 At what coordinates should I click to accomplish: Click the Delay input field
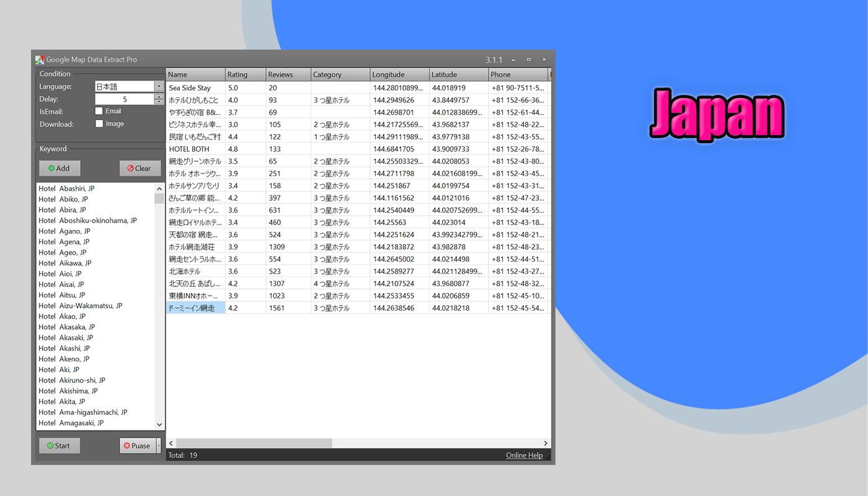(124, 99)
